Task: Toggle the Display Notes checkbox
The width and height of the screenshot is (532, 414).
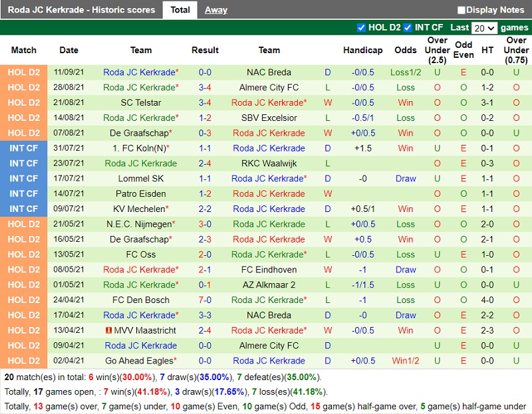Action: [x=462, y=10]
